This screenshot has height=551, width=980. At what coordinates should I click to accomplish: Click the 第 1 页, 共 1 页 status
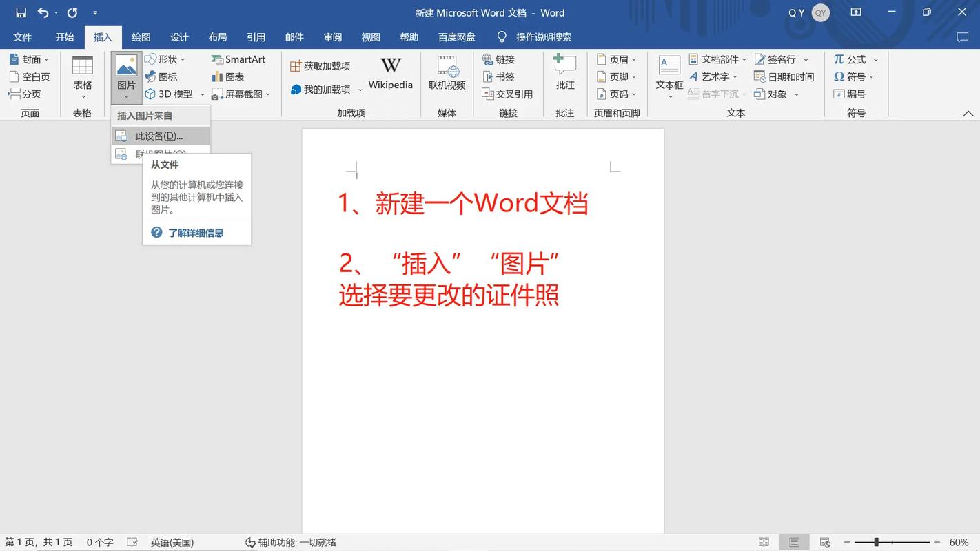(x=39, y=543)
